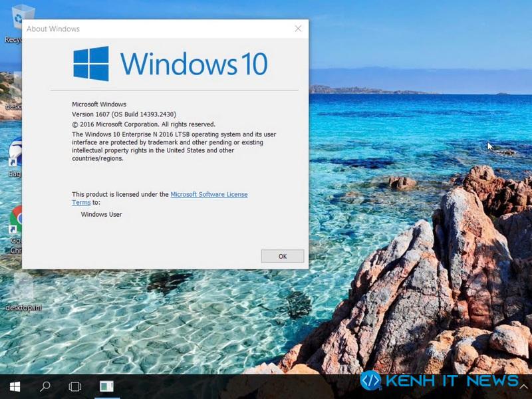Open the Windows Start menu
This screenshot has height=399, width=532.
(x=15, y=386)
